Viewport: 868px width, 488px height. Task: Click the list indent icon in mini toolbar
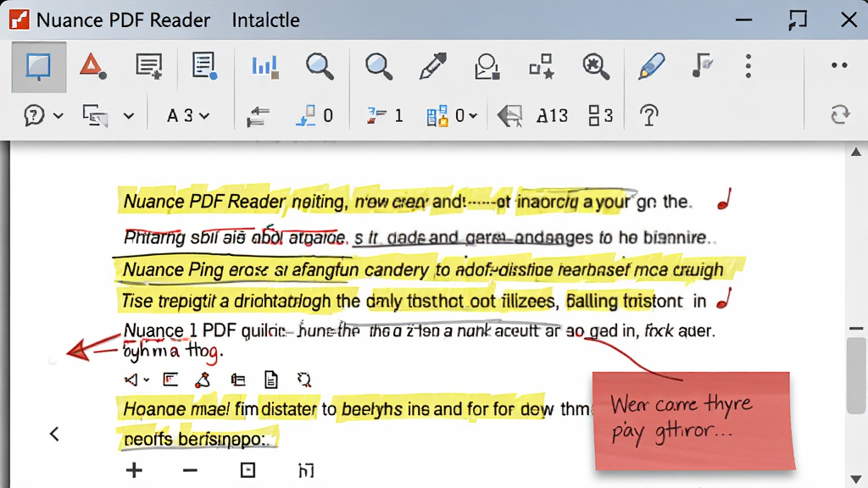[238, 380]
